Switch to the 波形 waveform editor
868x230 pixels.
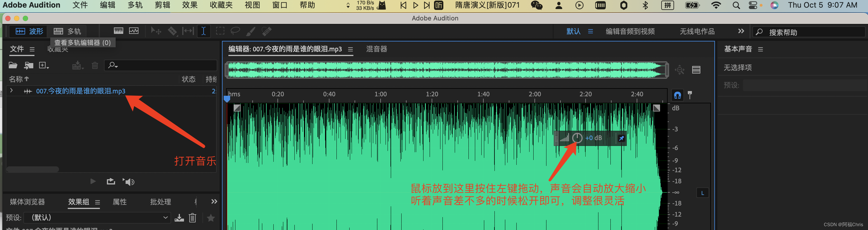click(30, 31)
